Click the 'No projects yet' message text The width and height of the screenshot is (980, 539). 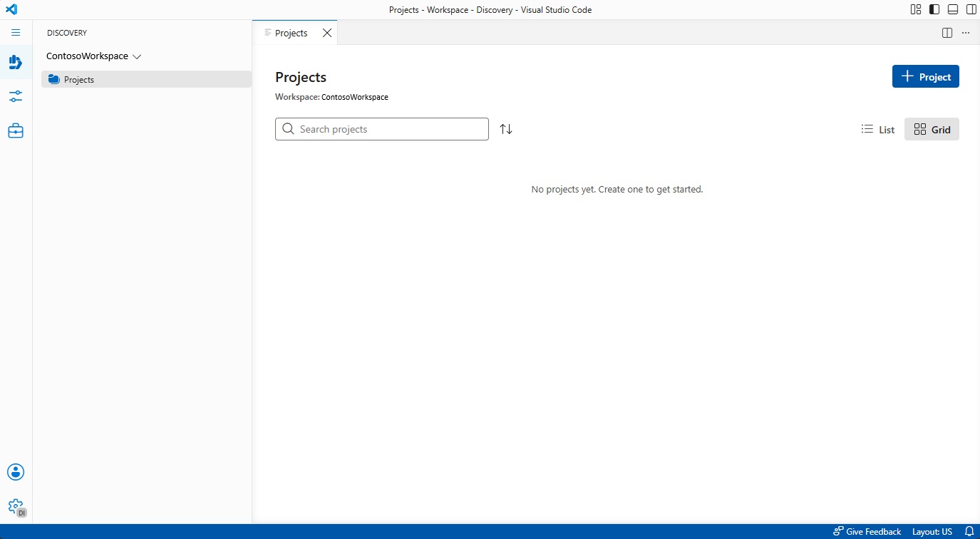point(617,190)
